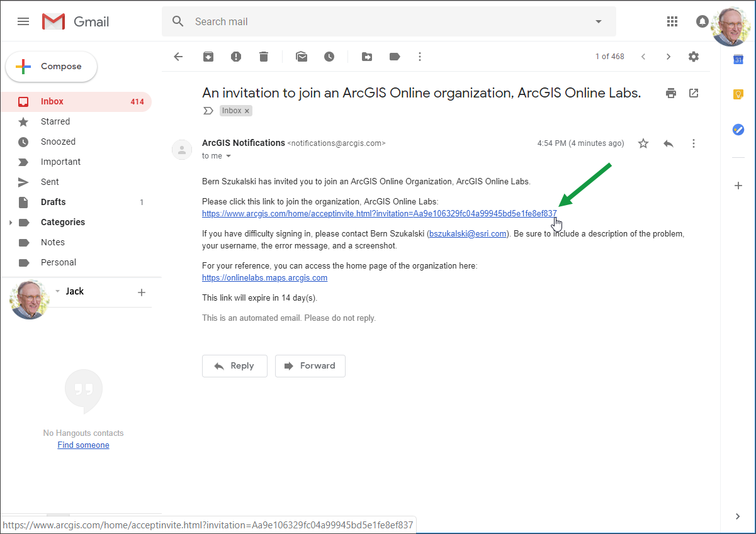
Task: Open the main menu hamburger icon
Action: [x=23, y=21]
